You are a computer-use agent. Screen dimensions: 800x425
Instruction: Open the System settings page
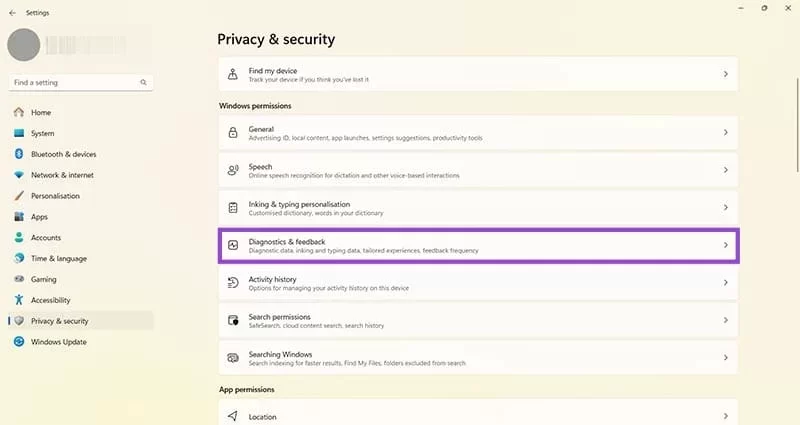point(42,133)
